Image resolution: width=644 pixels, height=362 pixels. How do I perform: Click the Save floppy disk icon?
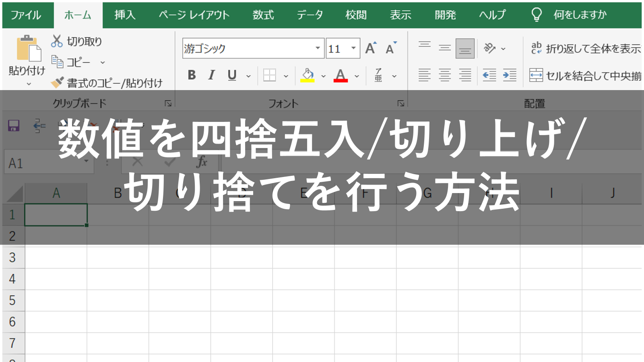[x=14, y=125]
